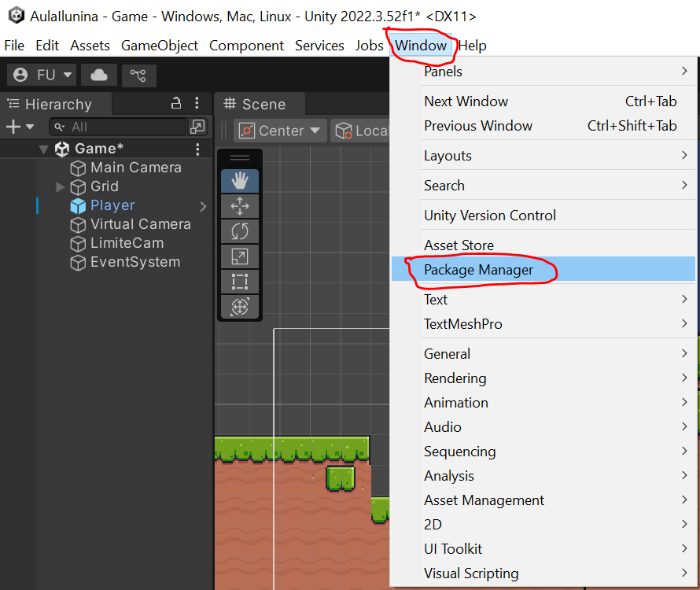The height and width of the screenshot is (590, 700).
Task: Click the cloud services icon
Action: [99, 75]
